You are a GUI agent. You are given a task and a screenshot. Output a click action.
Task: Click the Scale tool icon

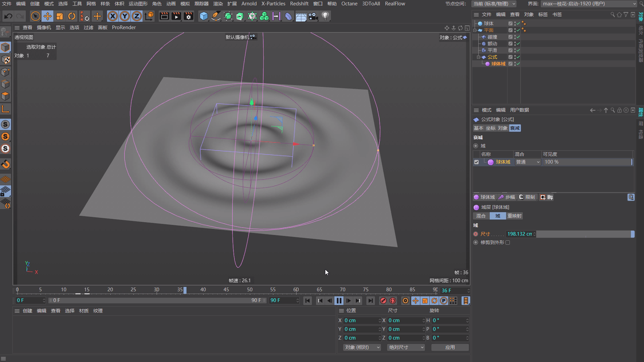60,16
